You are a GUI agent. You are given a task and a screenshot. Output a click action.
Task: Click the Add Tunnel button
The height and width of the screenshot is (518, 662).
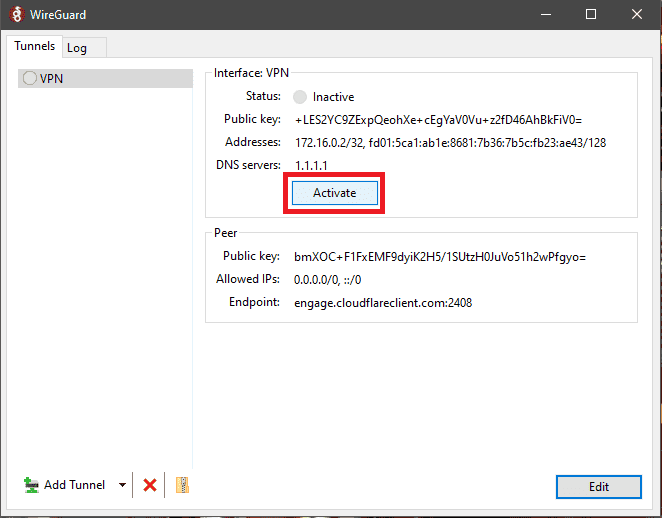pyautogui.click(x=64, y=485)
